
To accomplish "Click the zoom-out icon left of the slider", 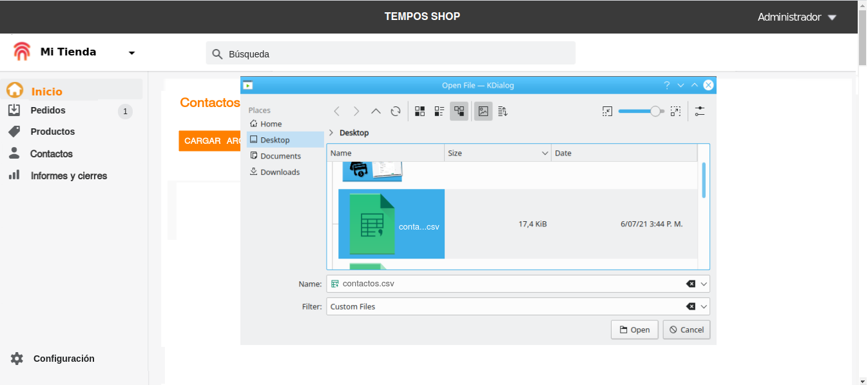I will tap(607, 111).
